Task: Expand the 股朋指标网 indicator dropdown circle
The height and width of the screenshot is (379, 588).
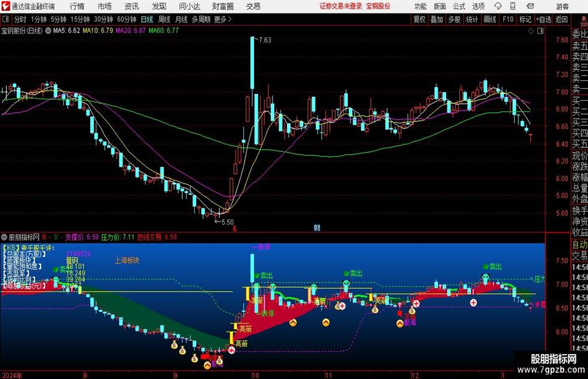Action: pos(4,237)
